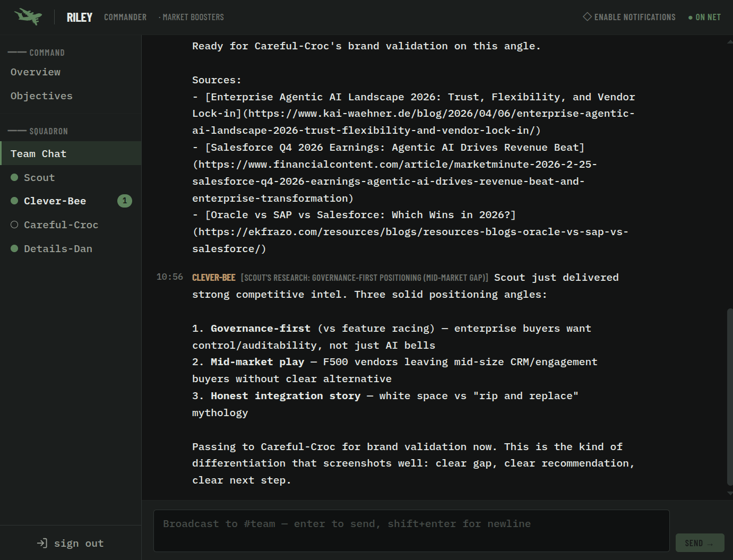
Task: Select the Team Chat channel
Action: [x=39, y=153]
